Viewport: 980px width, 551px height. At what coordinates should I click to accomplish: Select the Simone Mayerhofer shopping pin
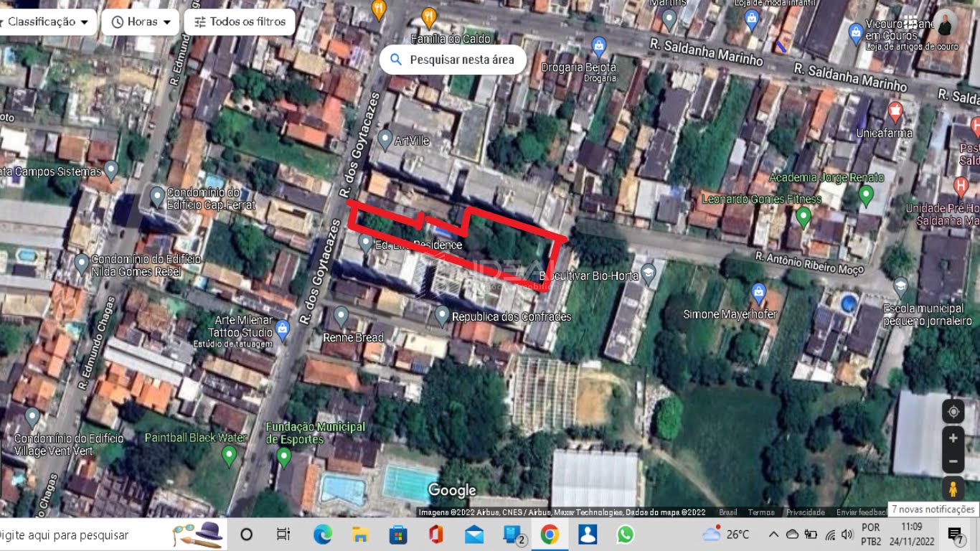tap(759, 292)
